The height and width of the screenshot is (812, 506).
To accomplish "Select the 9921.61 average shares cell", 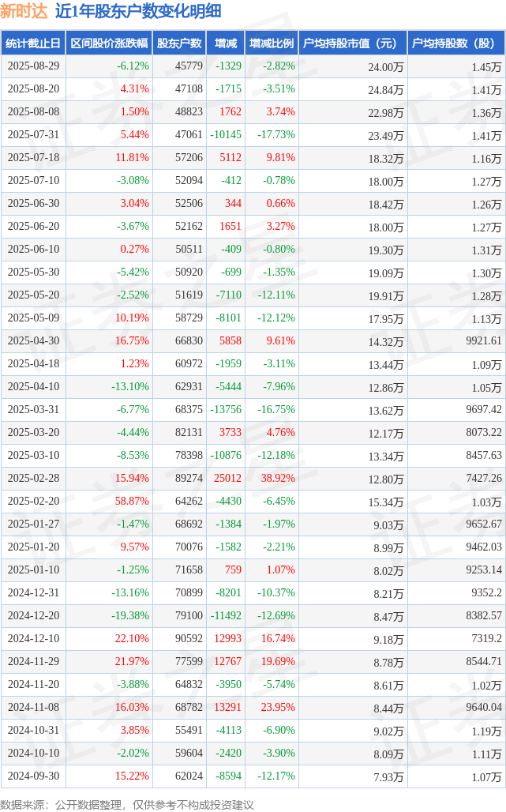I will [x=484, y=340].
